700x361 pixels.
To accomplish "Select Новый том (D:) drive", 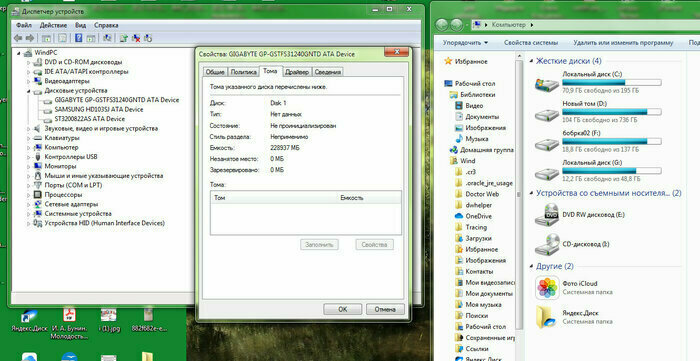I will 598,112.
